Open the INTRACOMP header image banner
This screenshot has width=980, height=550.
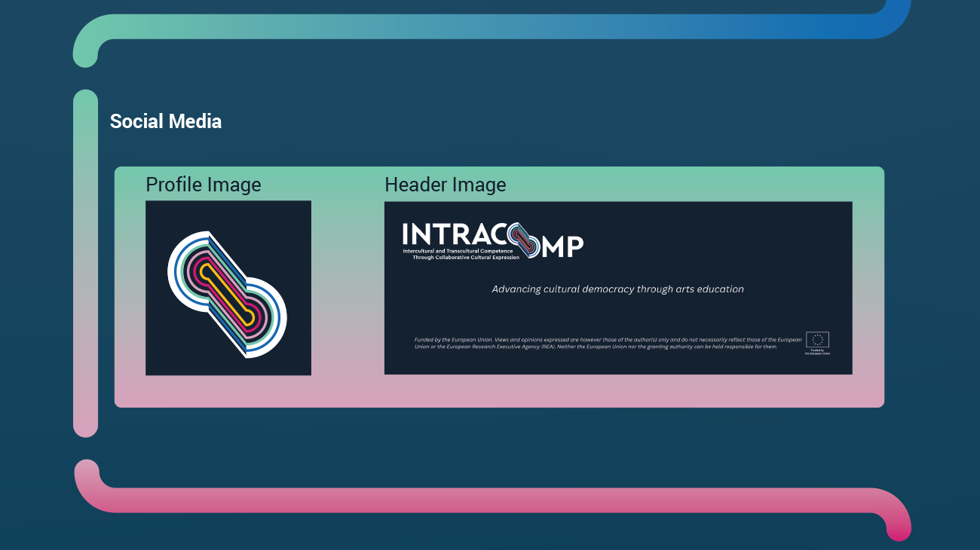(618, 288)
